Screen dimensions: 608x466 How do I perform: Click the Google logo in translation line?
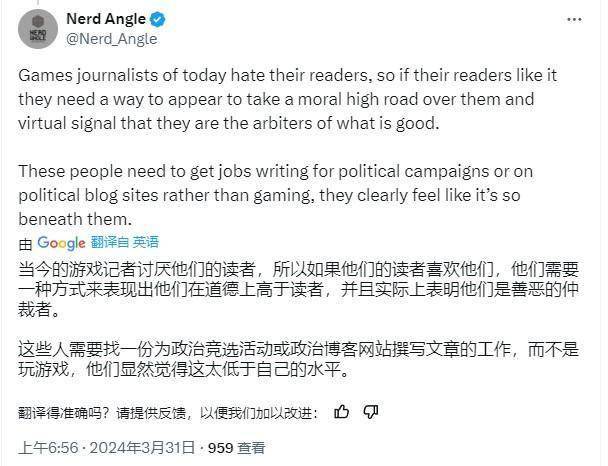61,243
